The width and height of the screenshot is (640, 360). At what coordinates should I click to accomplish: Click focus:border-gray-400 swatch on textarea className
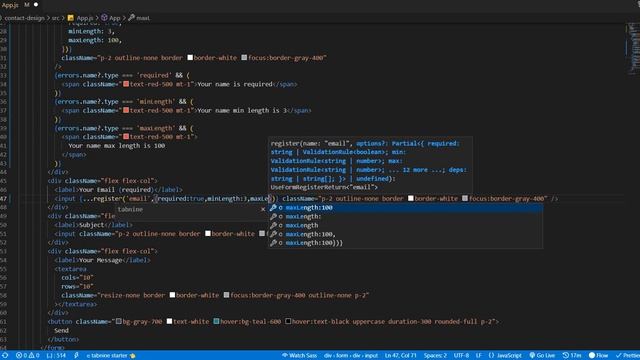[x=227, y=295]
